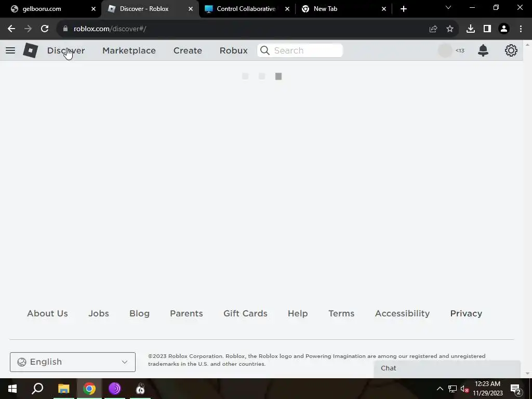Focus the Roblox Search field
Viewport: 532px width, 399px height.
(300, 50)
